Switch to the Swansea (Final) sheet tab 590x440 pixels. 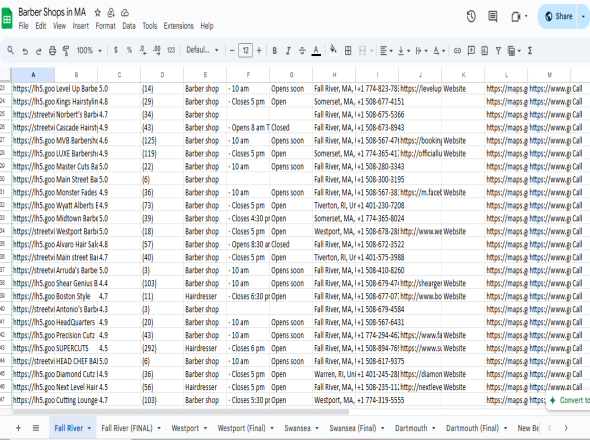[353, 428]
